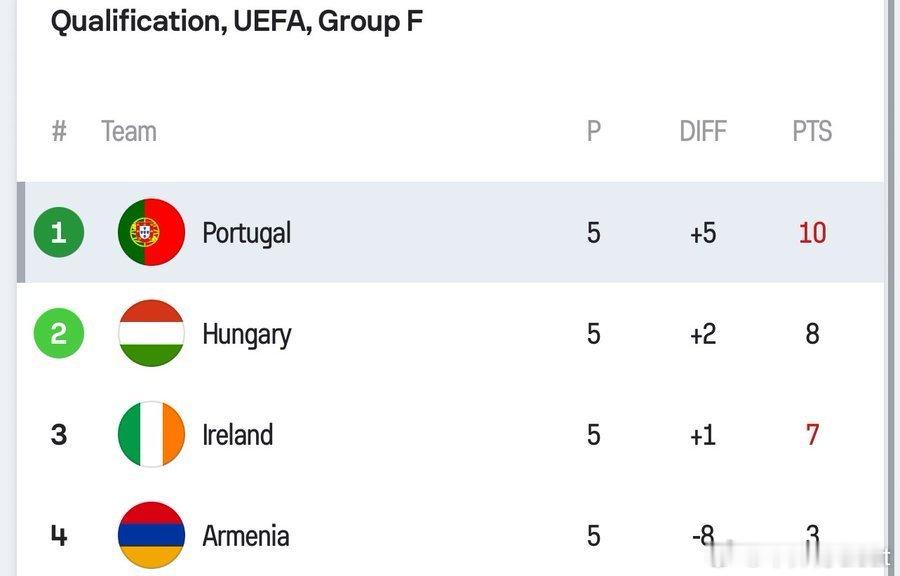
Task: Click Hungary's +2 goal difference
Action: click(x=703, y=334)
